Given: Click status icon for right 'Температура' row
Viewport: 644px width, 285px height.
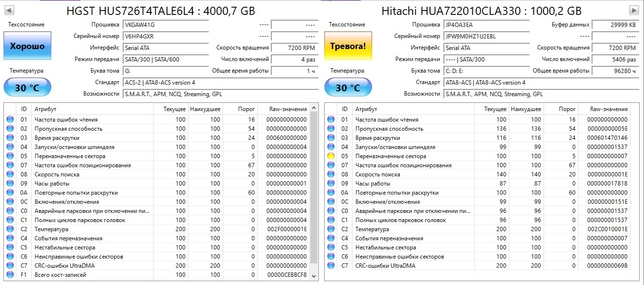Looking at the screenshot, I should tap(331, 229).
